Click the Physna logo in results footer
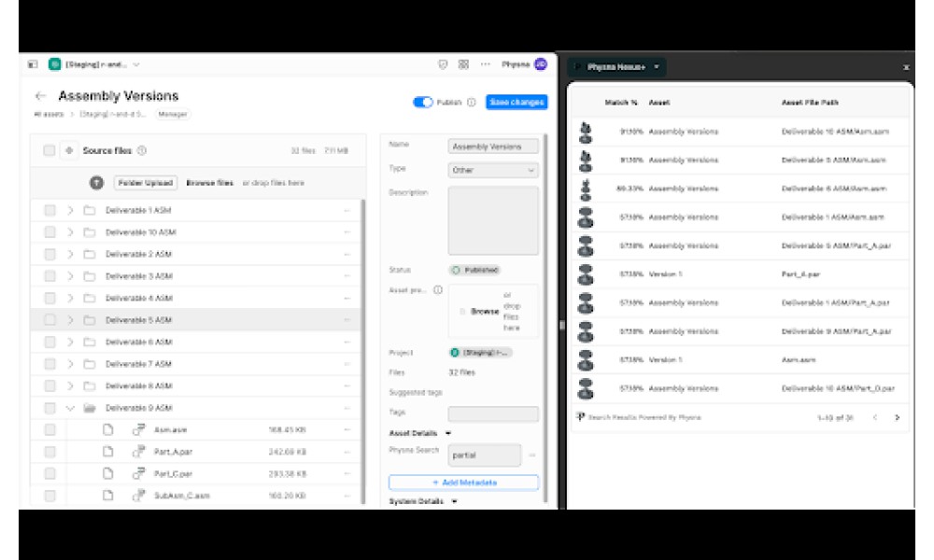This screenshot has width=934, height=560. tap(580, 417)
